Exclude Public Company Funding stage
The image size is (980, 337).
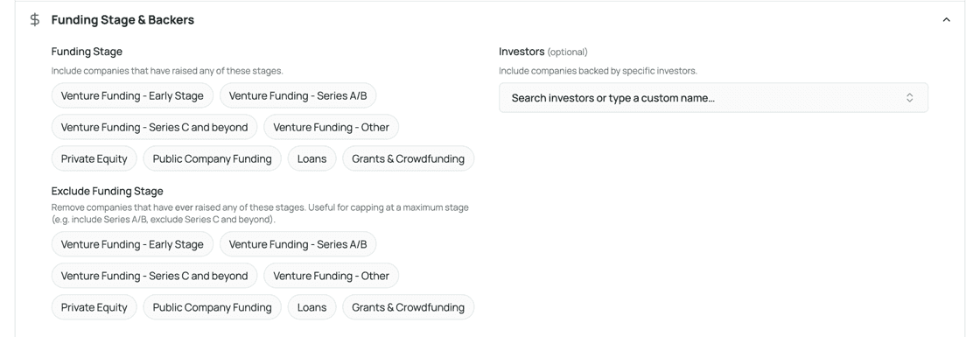[213, 307]
